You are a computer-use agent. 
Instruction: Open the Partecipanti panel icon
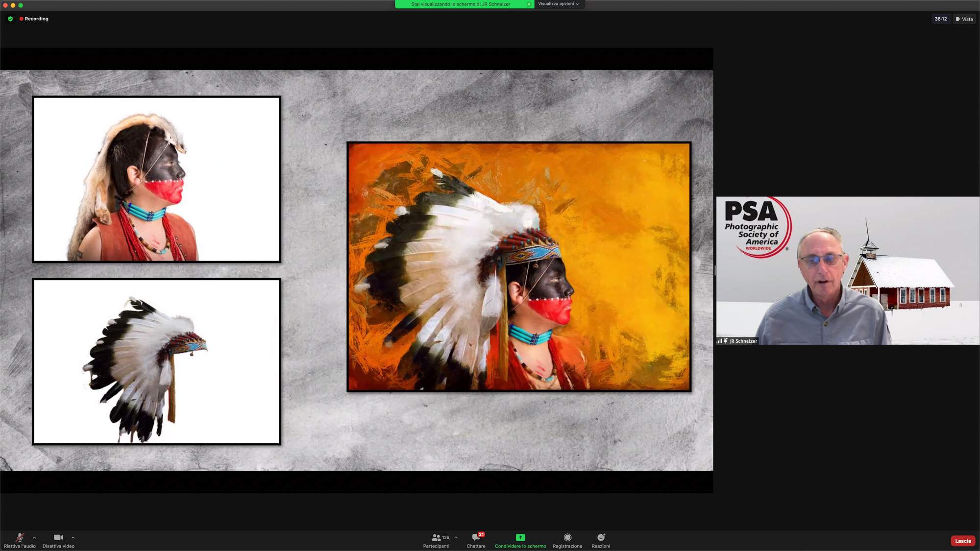pyautogui.click(x=436, y=538)
